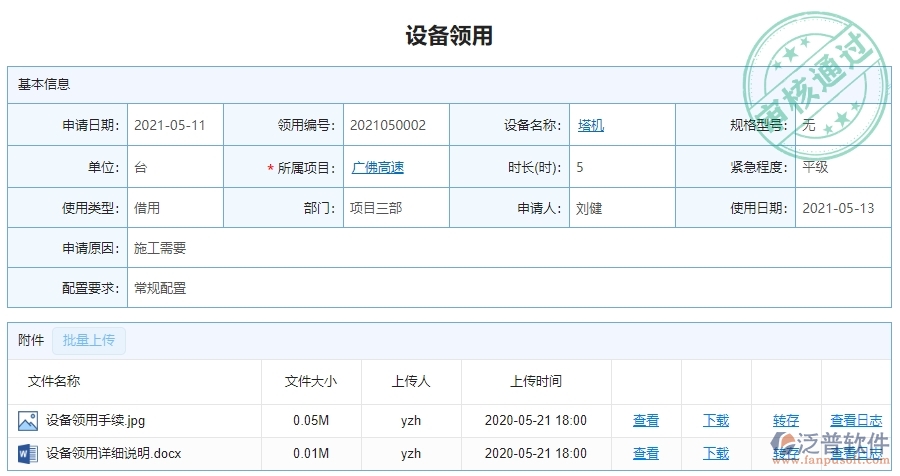Click the 规格型号 value 无
Viewport: 900px width, 476px height.
[809, 125]
